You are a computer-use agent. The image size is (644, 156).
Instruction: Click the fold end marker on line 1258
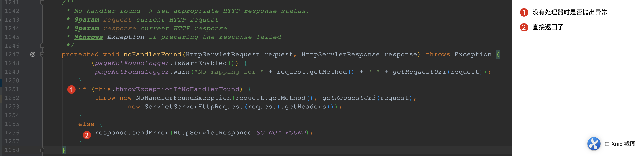(x=43, y=150)
